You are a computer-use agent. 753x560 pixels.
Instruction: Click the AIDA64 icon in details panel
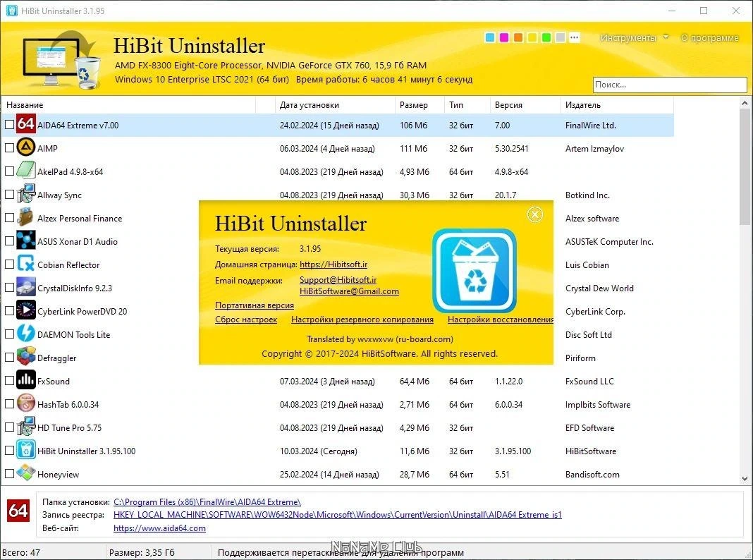point(18,511)
